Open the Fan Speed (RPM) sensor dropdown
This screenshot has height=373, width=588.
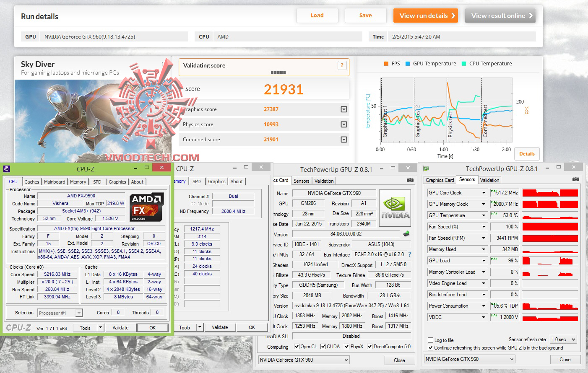coord(484,238)
